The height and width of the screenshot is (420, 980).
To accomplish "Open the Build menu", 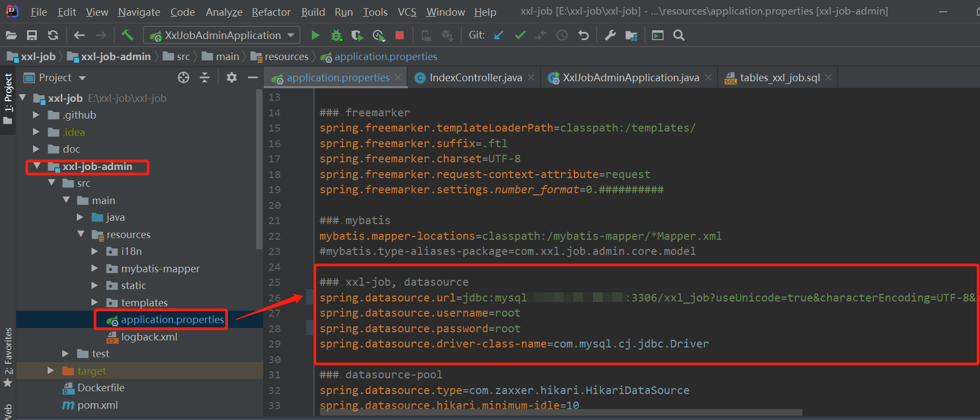I will [313, 12].
